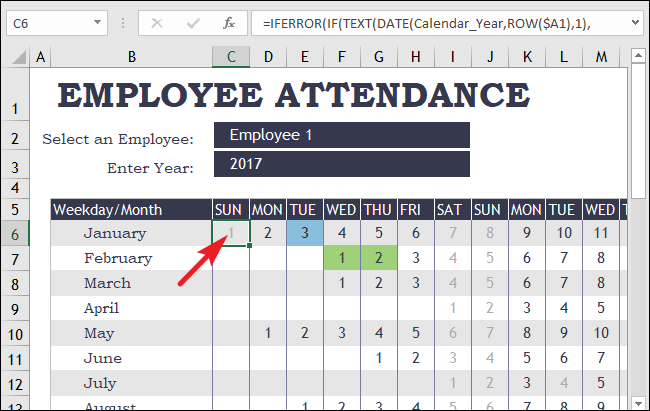Click the formula bar options dots handle
Image resolution: width=650 pixels, height=411 pixels.
point(123,23)
